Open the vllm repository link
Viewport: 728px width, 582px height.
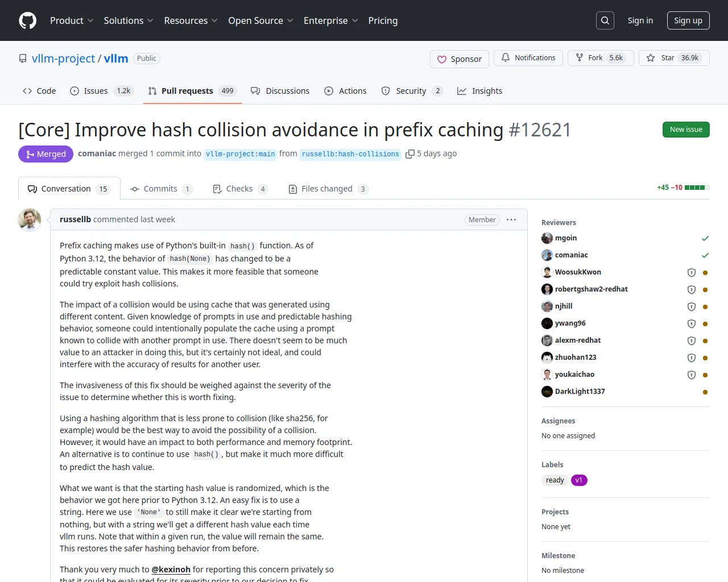[116, 59]
